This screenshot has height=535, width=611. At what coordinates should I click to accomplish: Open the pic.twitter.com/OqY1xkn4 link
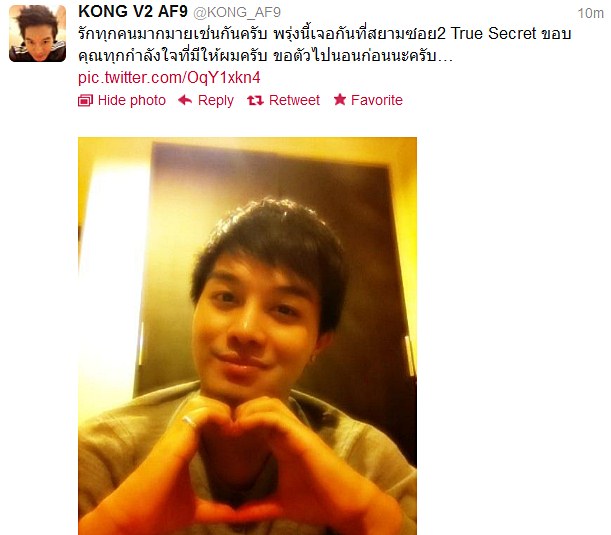[169, 78]
